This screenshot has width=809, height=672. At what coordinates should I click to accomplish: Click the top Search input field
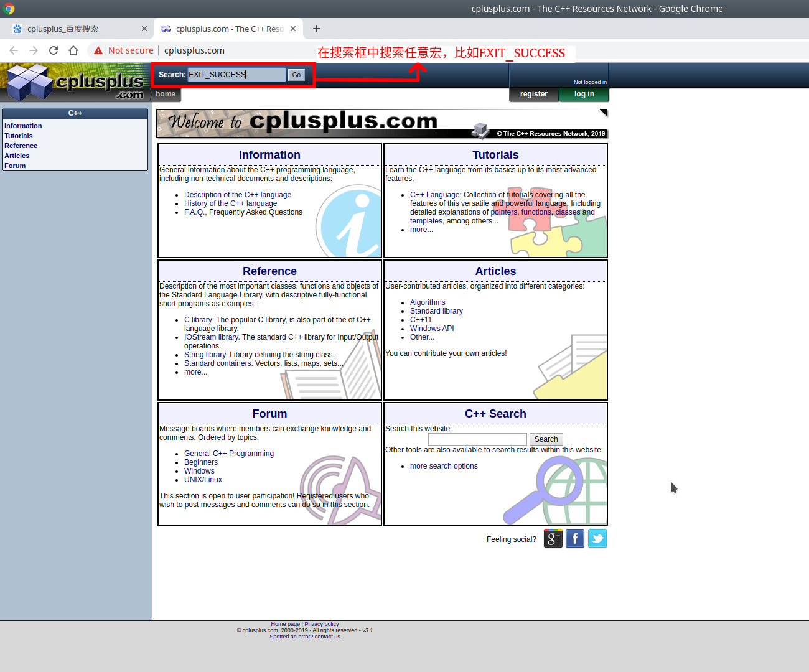point(236,75)
